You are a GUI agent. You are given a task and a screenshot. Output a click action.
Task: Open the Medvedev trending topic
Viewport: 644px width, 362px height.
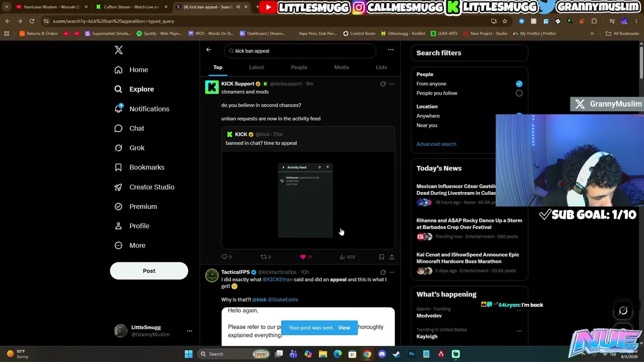[x=429, y=316]
